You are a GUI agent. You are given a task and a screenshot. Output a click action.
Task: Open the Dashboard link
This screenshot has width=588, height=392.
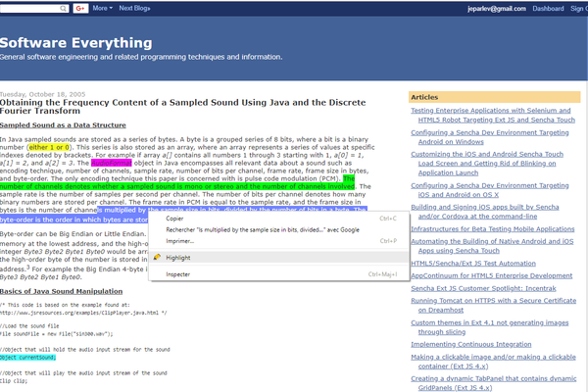tap(548, 8)
